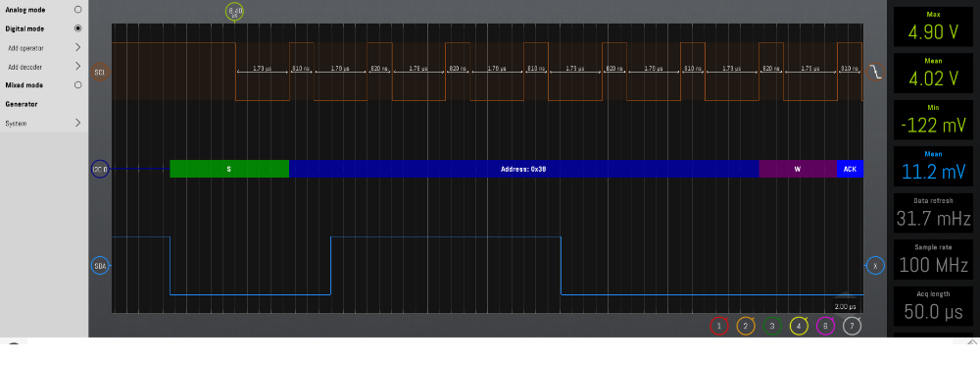
Task: Toggle digital channel 4 yellow circle
Action: click(799, 326)
